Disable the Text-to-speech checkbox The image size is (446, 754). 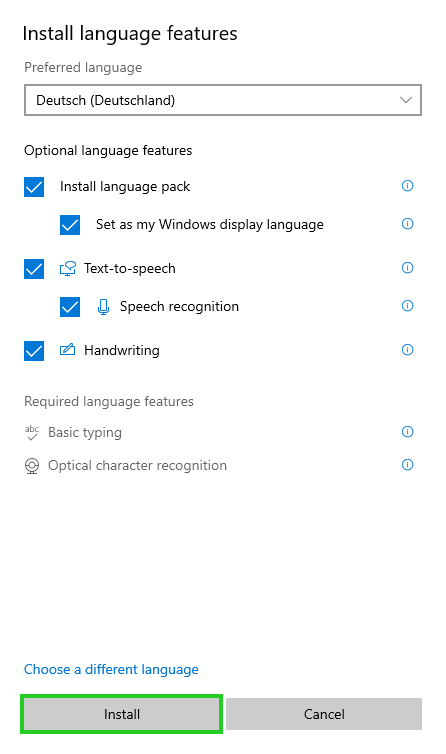[x=34, y=269]
